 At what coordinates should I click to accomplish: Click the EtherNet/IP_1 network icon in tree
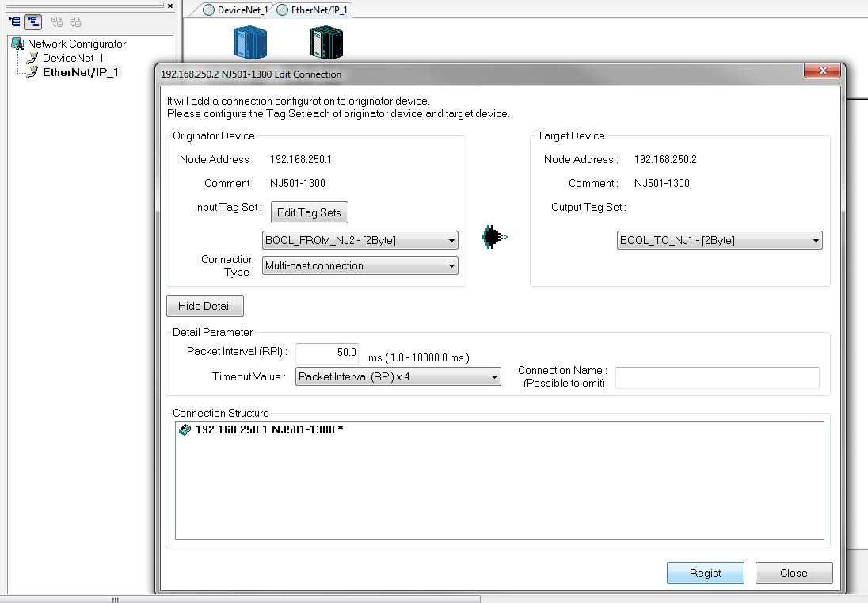coord(32,73)
